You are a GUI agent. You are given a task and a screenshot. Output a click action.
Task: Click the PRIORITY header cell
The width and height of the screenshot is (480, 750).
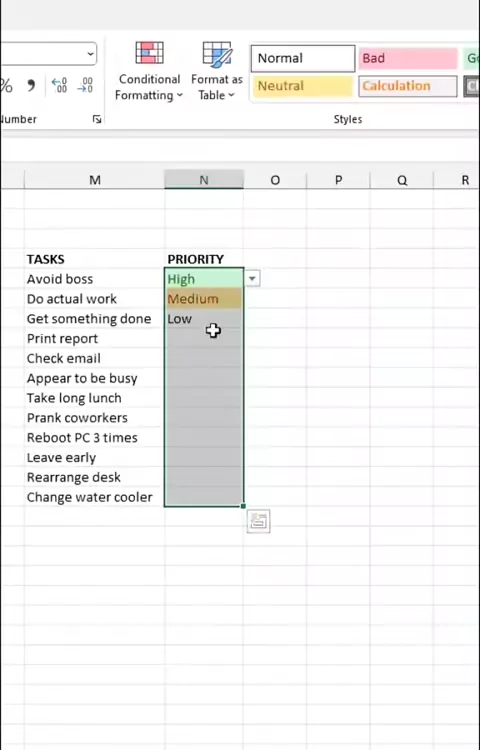pos(204,259)
